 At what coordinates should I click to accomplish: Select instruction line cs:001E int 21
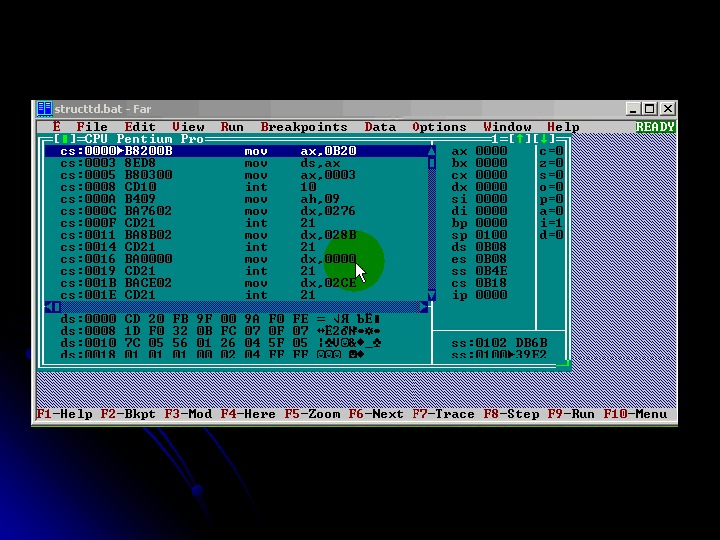point(236,295)
